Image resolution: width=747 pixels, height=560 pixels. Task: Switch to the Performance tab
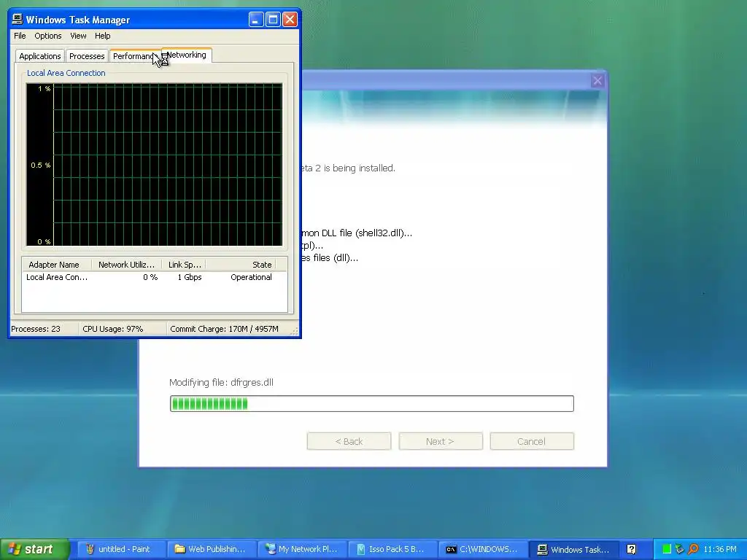click(134, 56)
